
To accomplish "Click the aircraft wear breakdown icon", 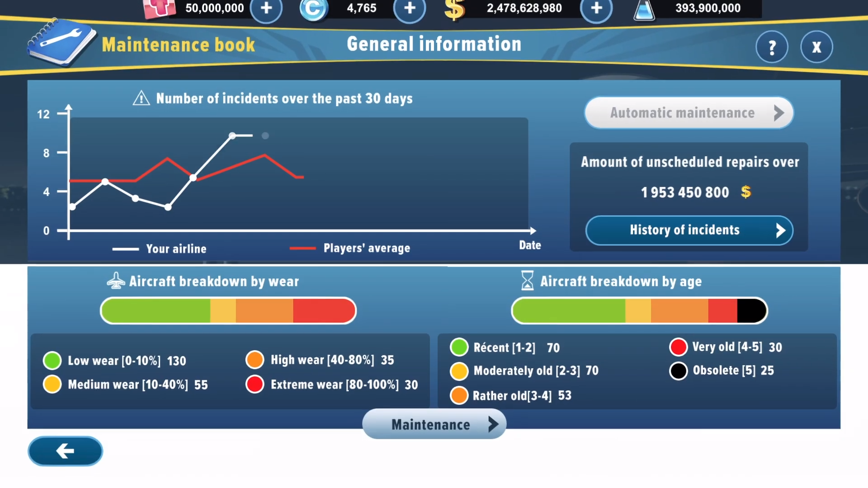I will [x=116, y=281].
